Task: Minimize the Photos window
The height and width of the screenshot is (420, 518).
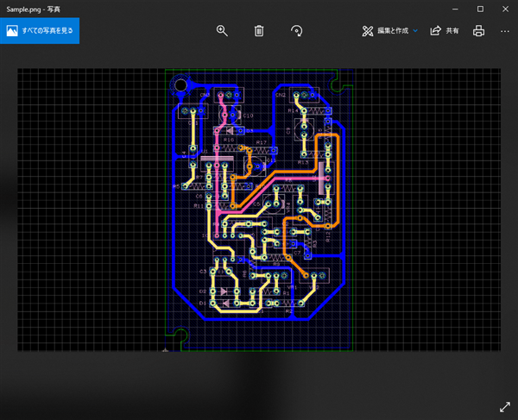Action: (455, 8)
